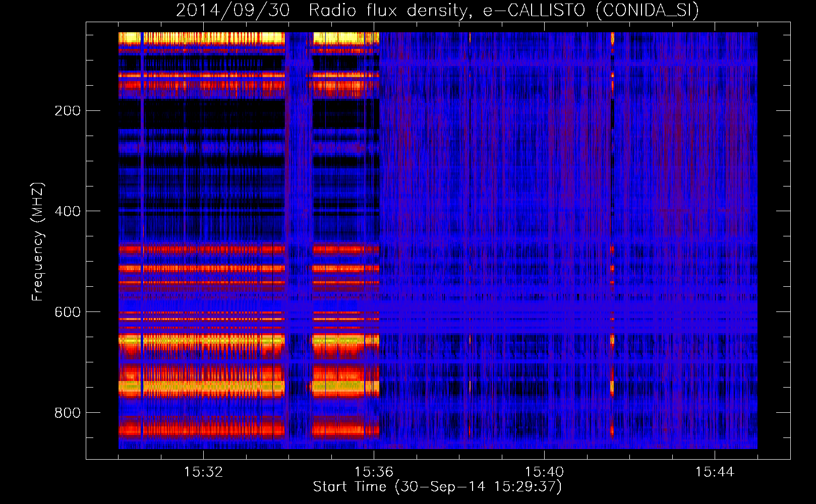Click the plot title mentioning e-CALLISTO (CONIDA_SI)
The width and height of the screenshot is (816, 504).
(437, 10)
